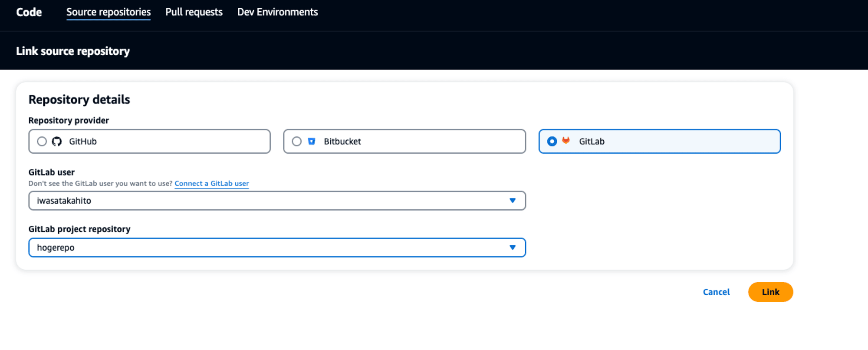Expand the GitLab project repository dropdown arrow
The image size is (868, 350).
pyautogui.click(x=513, y=248)
